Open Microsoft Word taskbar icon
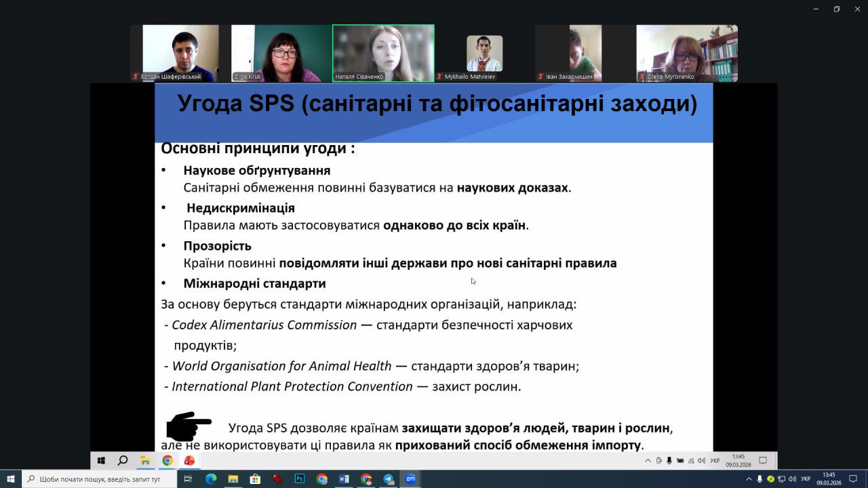The image size is (868, 488). point(344,479)
